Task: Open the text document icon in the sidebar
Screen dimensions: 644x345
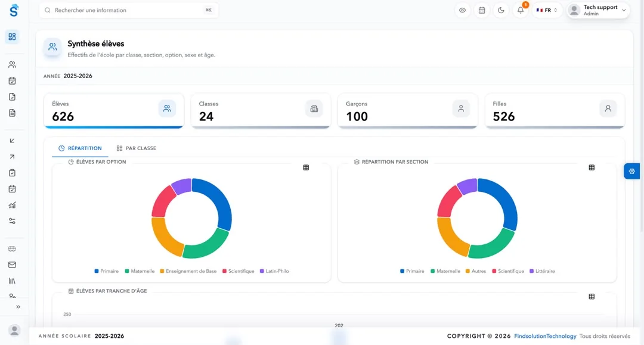Action: (12, 113)
